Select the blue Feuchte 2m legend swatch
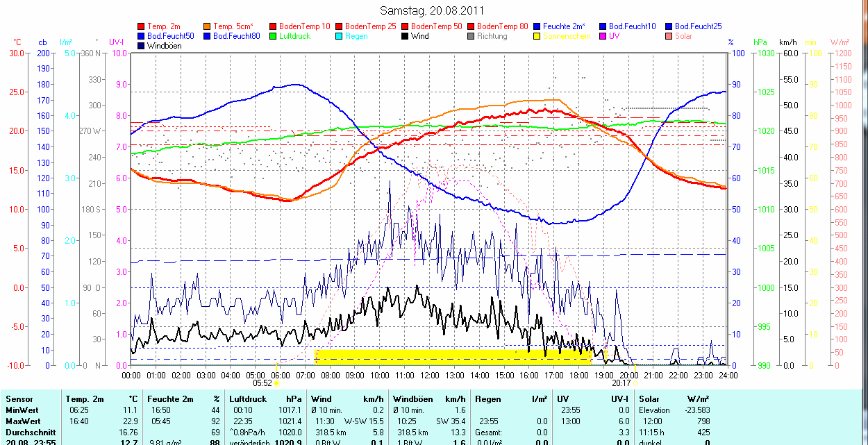The height and width of the screenshot is (445, 868). [x=537, y=26]
